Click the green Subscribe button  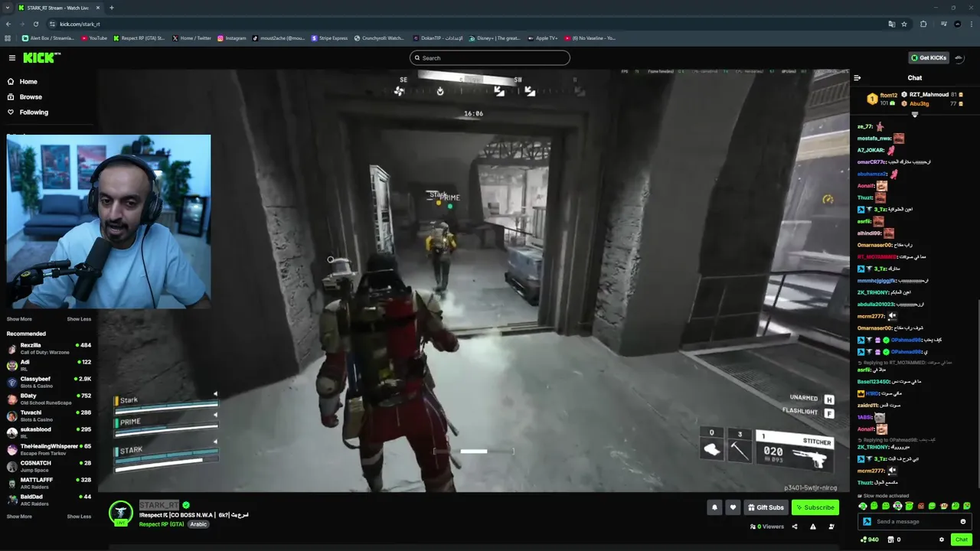pos(815,507)
